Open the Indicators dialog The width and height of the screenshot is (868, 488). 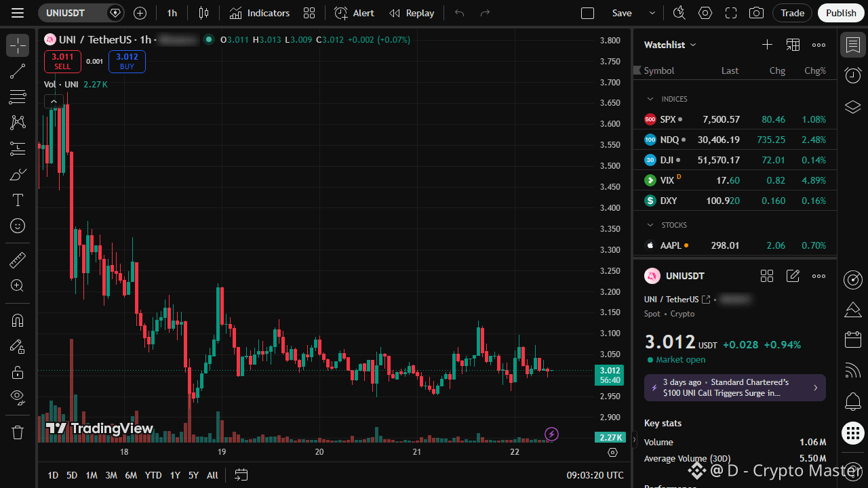pyautogui.click(x=259, y=13)
